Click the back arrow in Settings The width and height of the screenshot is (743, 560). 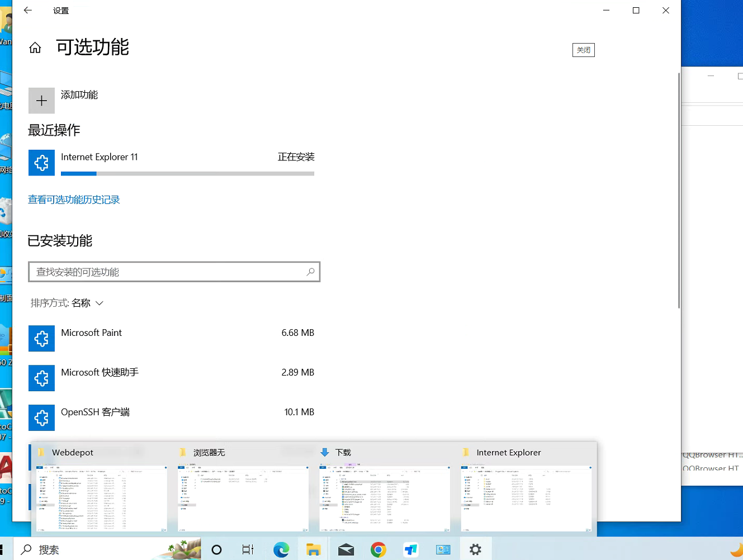coord(28,11)
